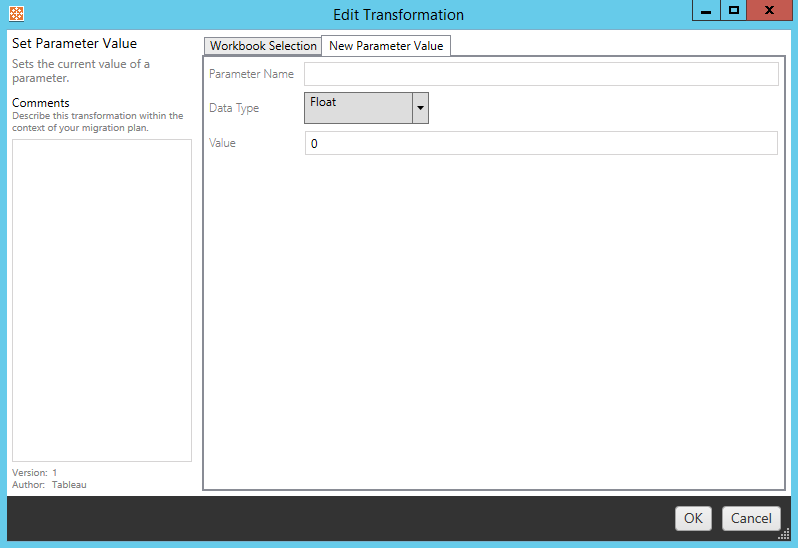The width and height of the screenshot is (798, 548).
Task: Click the Set Parameter Value heading
Action: tap(74, 44)
